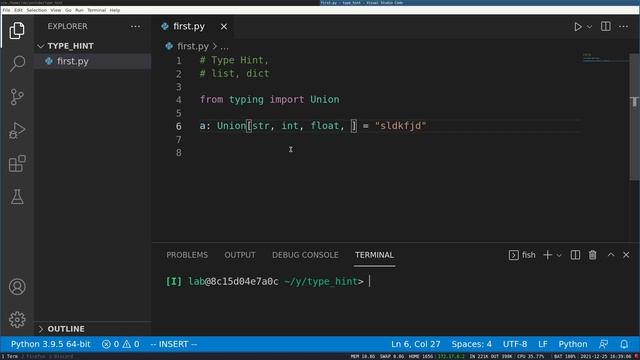Click the word Union on line 4

[x=324, y=100]
